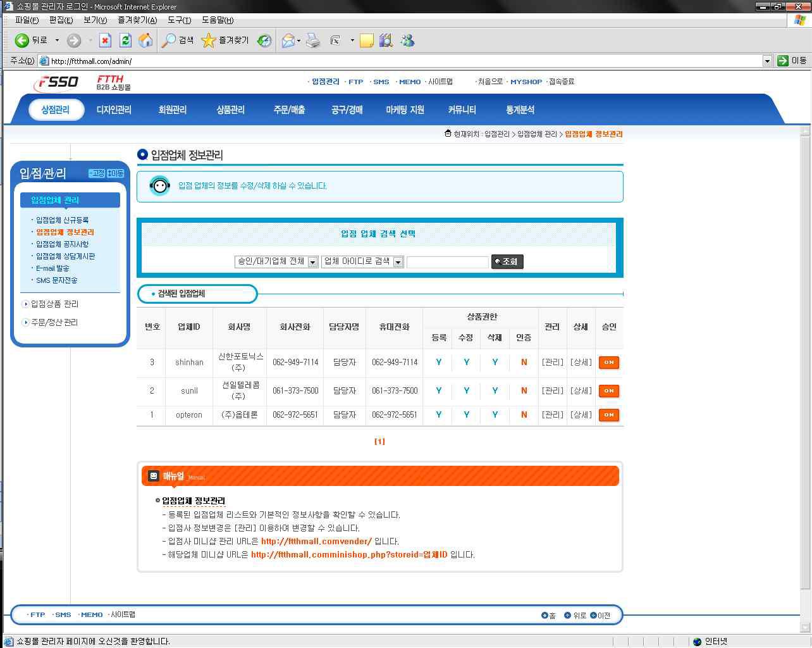
Task: Click the Forward arrow icon in the IE toolbar
Action: point(74,40)
